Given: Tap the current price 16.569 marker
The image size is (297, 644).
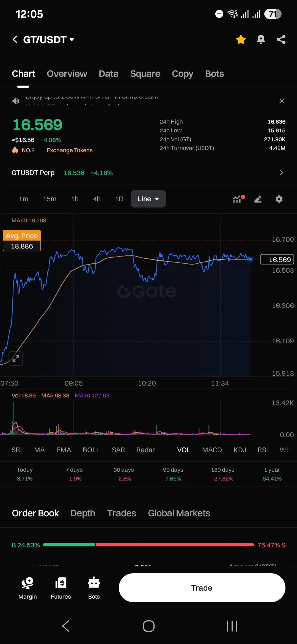Looking at the screenshot, I should point(277,260).
